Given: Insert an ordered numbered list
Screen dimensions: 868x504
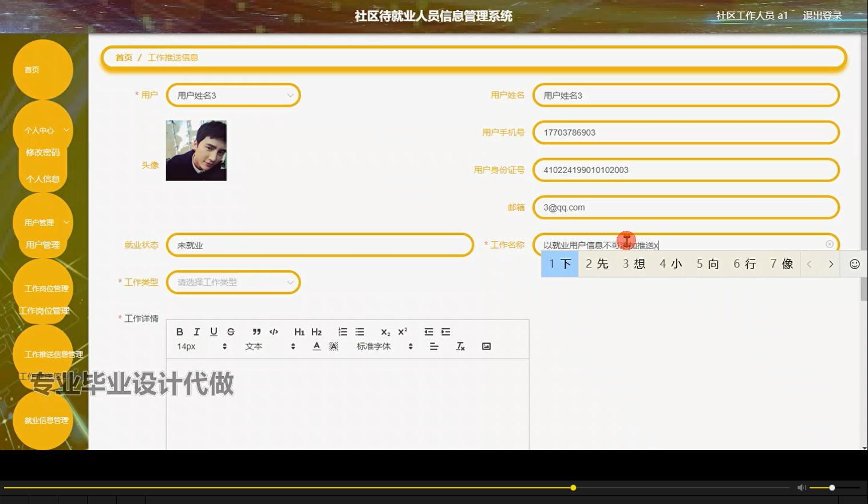Looking at the screenshot, I should point(342,332).
